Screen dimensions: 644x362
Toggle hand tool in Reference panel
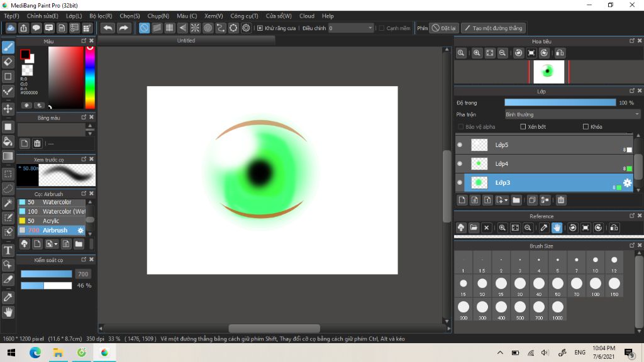pos(557,228)
